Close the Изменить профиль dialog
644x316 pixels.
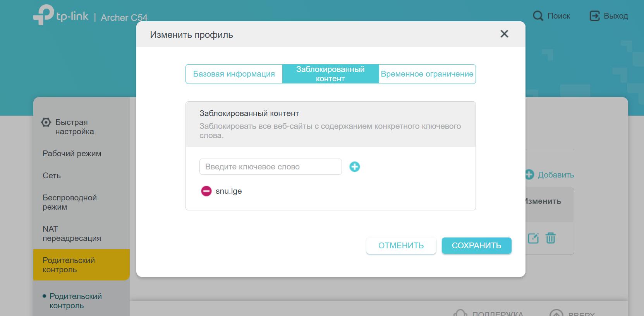click(x=504, y=34)
